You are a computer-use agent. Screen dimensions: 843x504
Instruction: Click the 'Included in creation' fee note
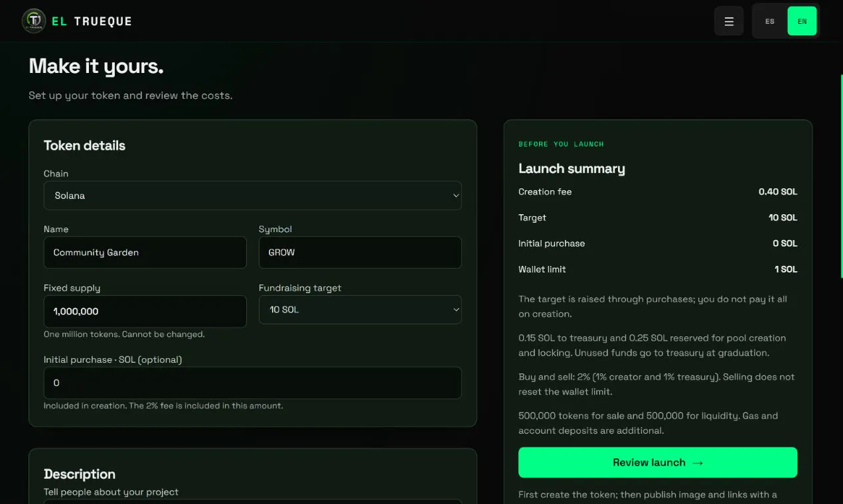163,406
